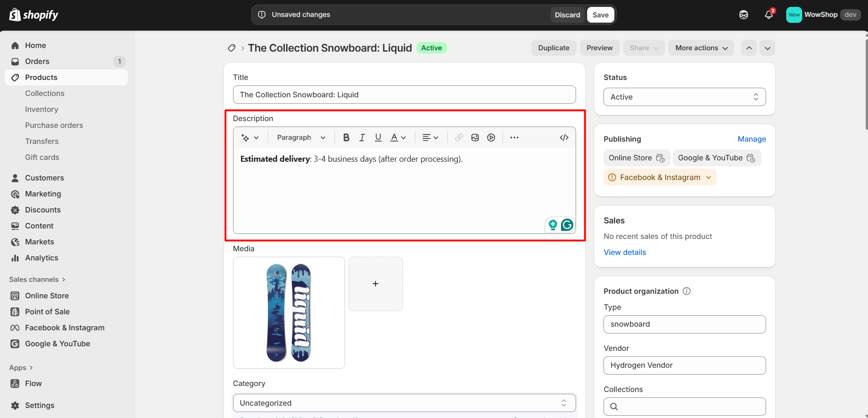Toggle underline formatting in description toolbar
The image size is (868, 418).
pos(378,138)
